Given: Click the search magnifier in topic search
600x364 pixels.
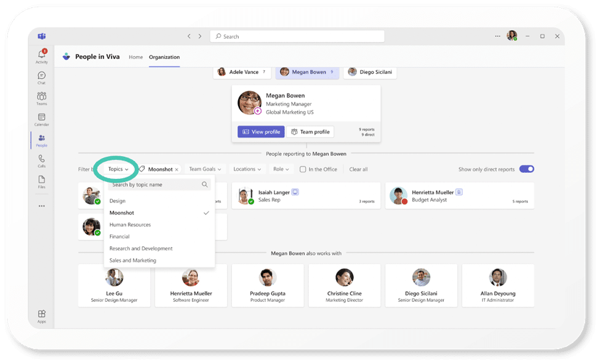Looking at the screenshot, I should click(205, 184).
